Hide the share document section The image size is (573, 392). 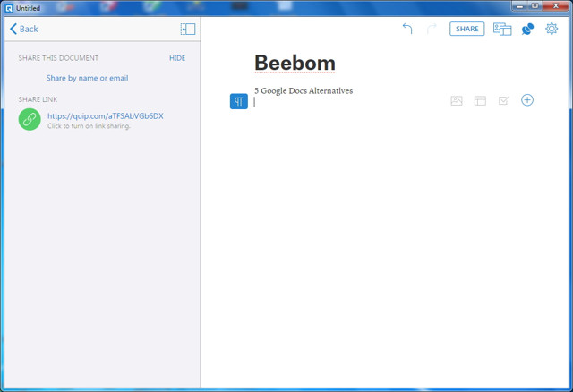pos(177,58)
